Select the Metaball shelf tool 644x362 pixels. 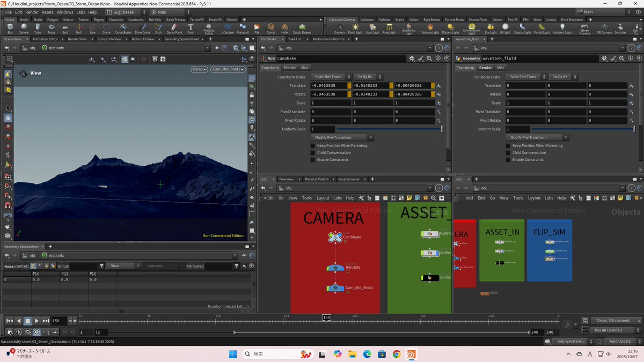tap(243, 28)
